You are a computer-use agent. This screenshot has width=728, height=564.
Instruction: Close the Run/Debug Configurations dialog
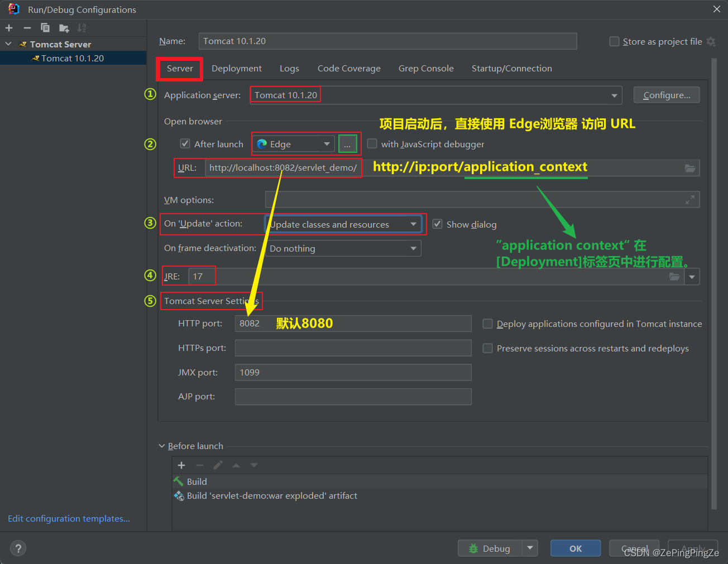[x=716, y=9]
